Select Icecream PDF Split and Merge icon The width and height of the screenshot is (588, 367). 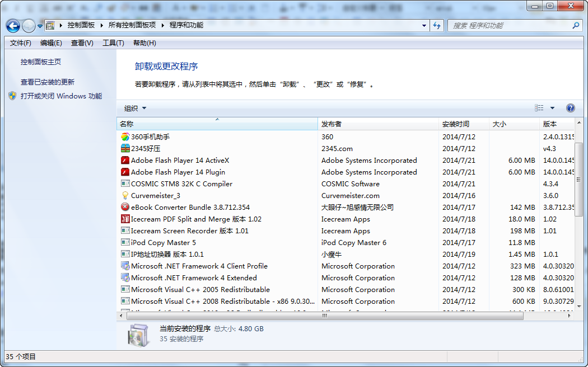coord(125,219)
